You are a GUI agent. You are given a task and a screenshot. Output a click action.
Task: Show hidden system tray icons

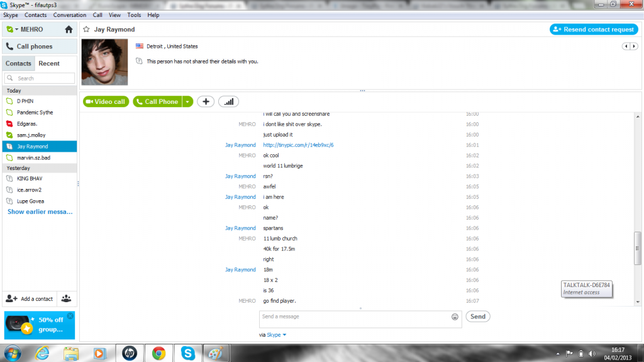[x=558, y=354]
